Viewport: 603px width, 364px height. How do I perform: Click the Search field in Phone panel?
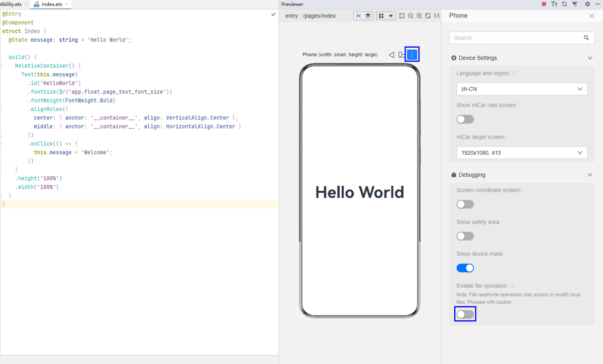517,38
